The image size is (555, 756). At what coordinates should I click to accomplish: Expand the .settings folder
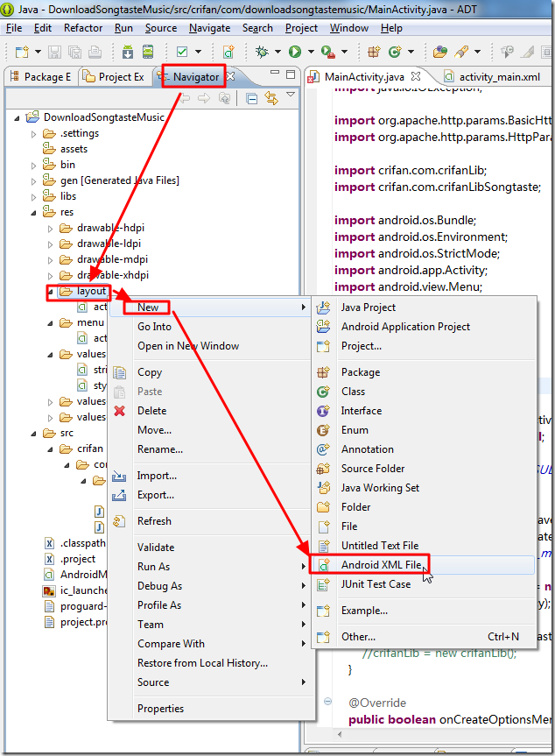coord(34,134)
